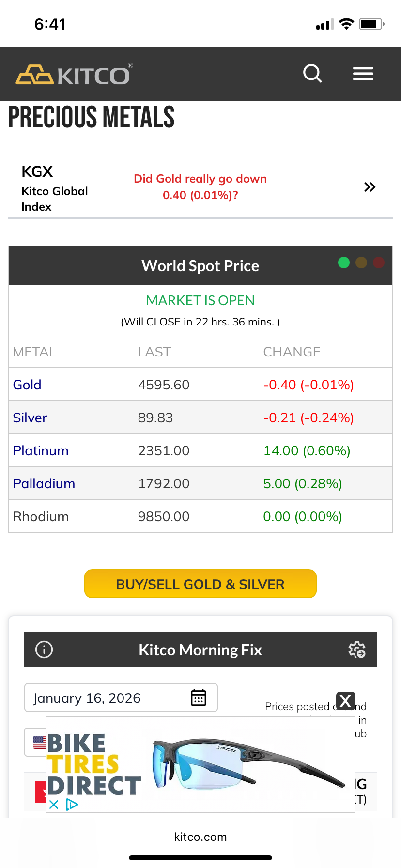Screen dimensions: 401x868
Task: Tap the Bike Tires Direct ad
Action: 203,764
